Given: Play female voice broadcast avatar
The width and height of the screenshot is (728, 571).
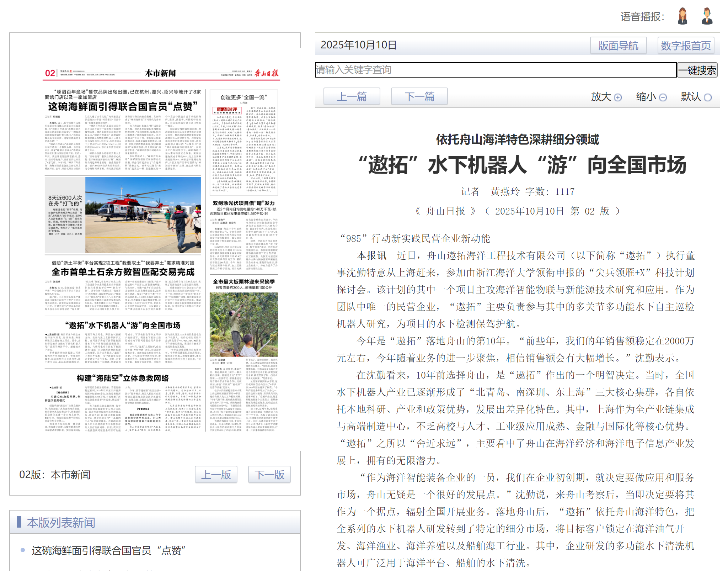Looking at the screenshot, I should (682, 16).
